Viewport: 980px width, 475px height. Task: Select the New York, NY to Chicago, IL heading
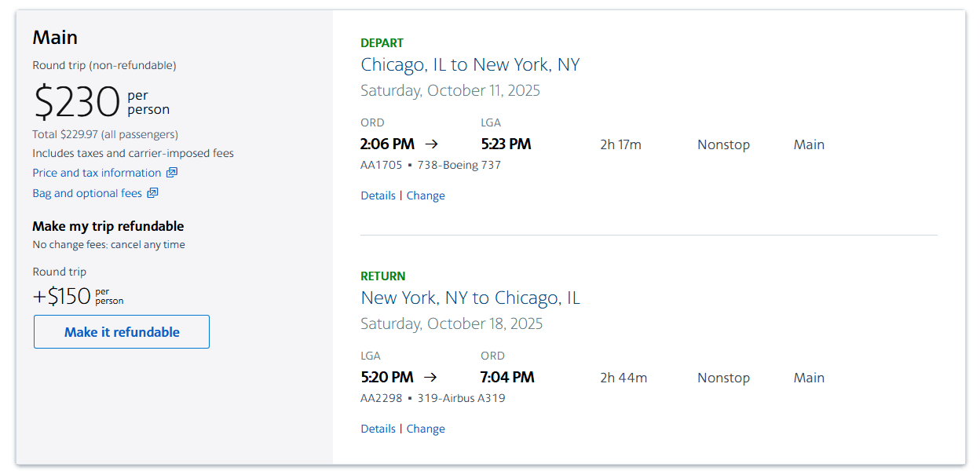pos(470,298)
